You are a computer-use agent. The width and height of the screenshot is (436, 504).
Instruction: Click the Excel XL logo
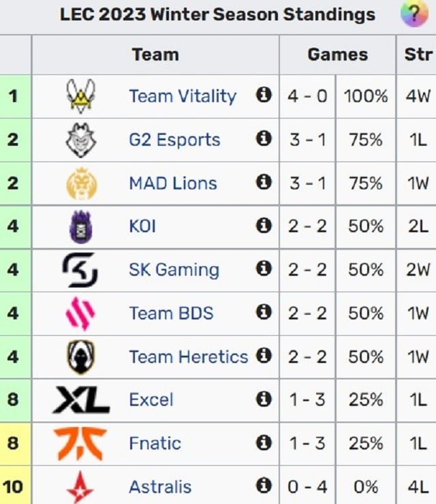pos(81,400)
